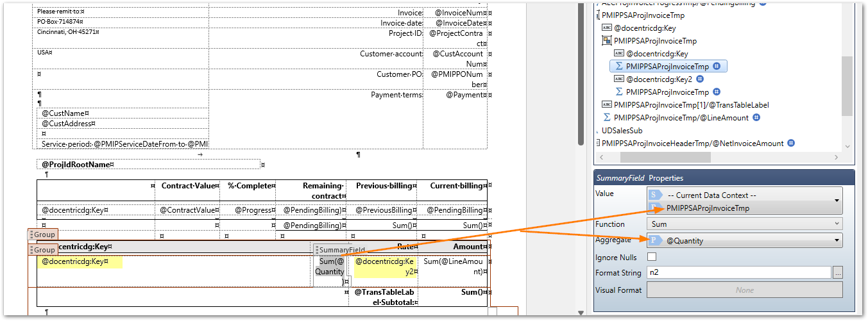Click the blue badge next to @docentricdg:Key2
The image size is (868, 321).
(700, 79)
